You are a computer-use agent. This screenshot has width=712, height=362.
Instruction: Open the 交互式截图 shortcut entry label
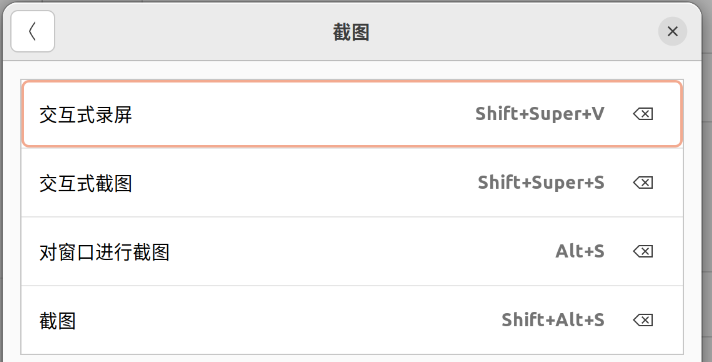[85, 183]
